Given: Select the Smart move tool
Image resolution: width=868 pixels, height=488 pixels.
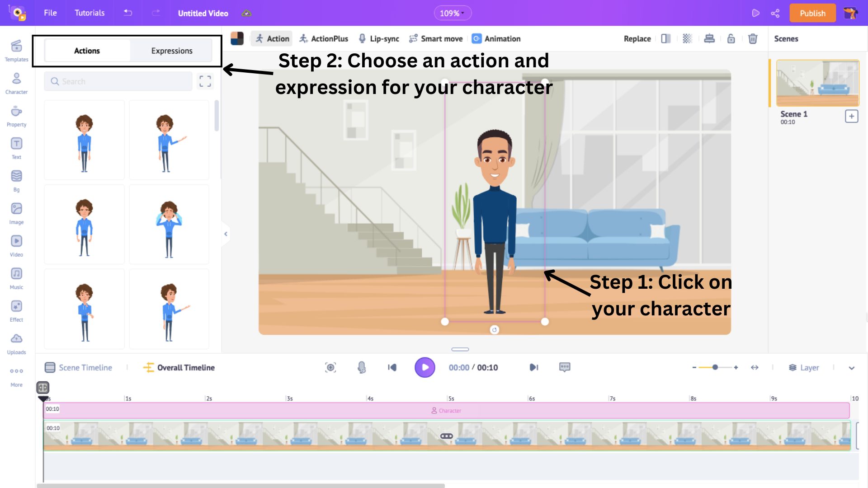Looking at the screenshot, I should click(x=436, y=38).
